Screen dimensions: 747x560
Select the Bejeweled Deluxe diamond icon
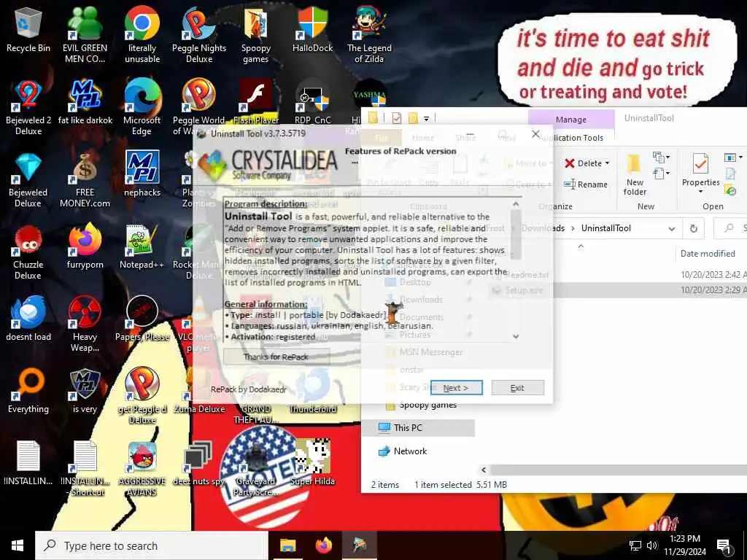28,180
